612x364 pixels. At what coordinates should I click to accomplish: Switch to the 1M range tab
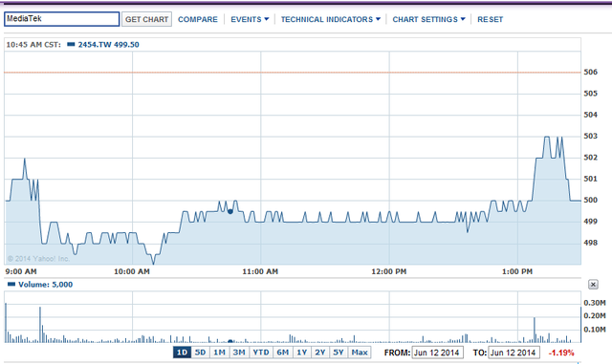click(x=219, y=353)
